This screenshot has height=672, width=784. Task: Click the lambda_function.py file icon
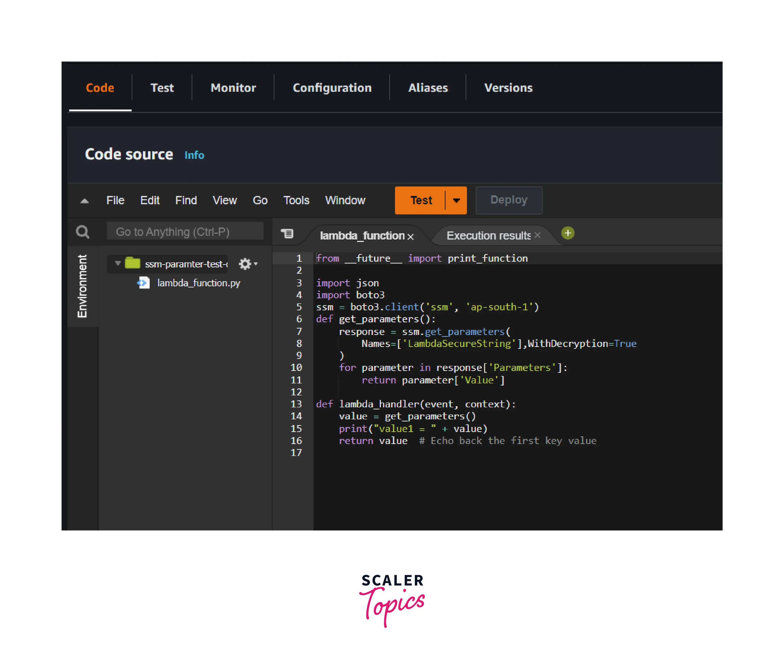click(x=144, y=283)
